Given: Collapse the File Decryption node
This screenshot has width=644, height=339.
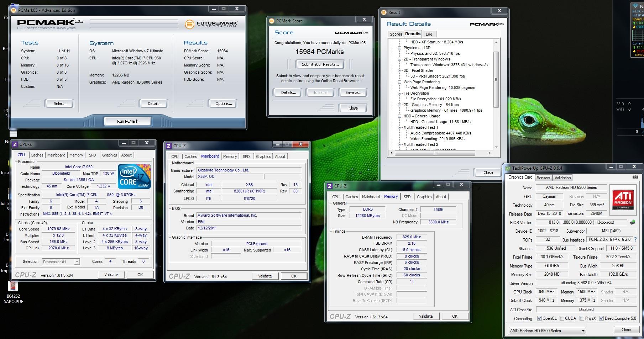Looking at the screenshot, I should pos(400,93).
